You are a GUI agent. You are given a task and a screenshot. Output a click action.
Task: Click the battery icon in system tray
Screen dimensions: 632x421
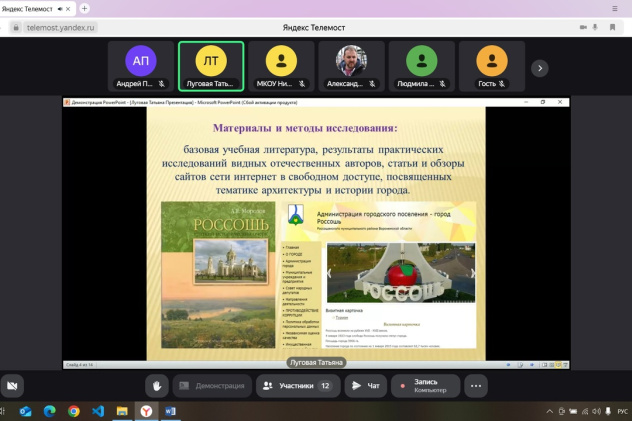pos(573,411)
